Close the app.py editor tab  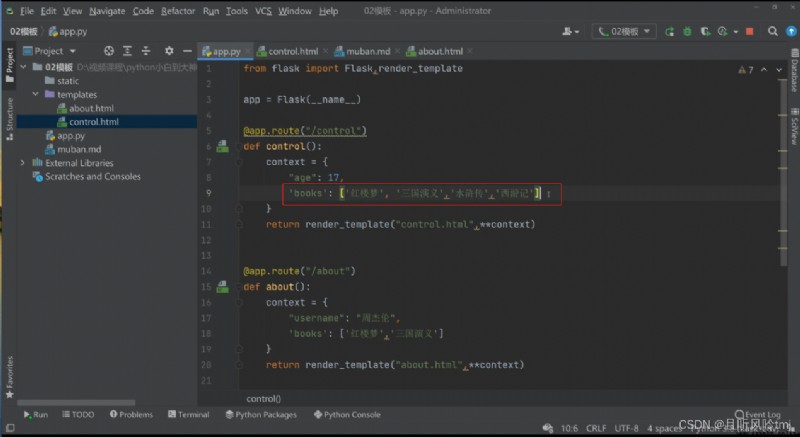(248, 51)
